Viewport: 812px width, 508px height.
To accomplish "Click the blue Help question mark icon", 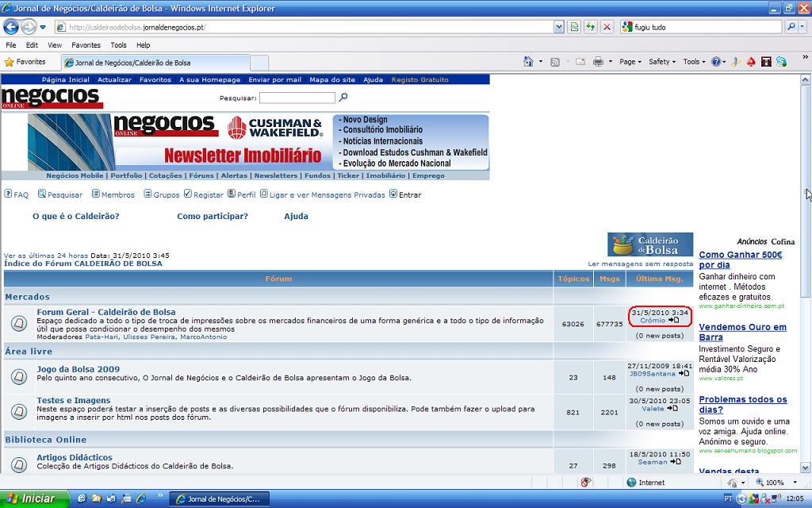I will tap(716, 62).
